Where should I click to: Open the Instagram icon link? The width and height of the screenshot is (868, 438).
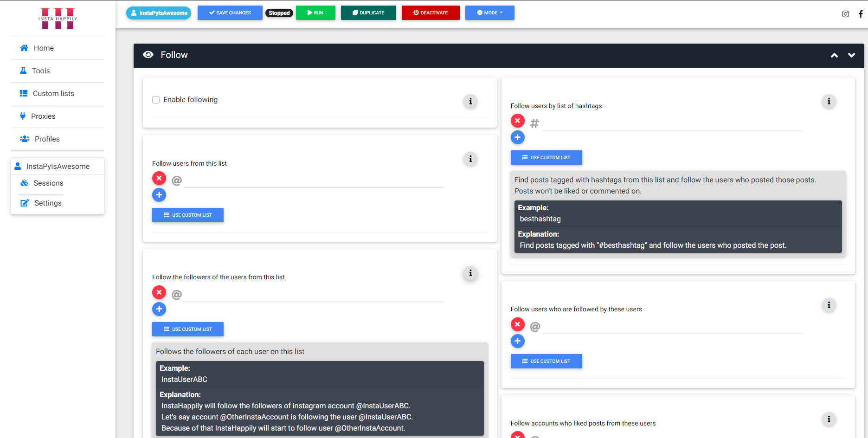point(845,14)
